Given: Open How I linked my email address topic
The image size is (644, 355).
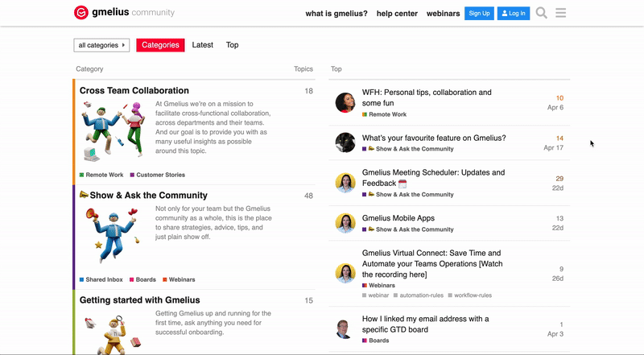Looking at the screenshot, I should 425,324.
